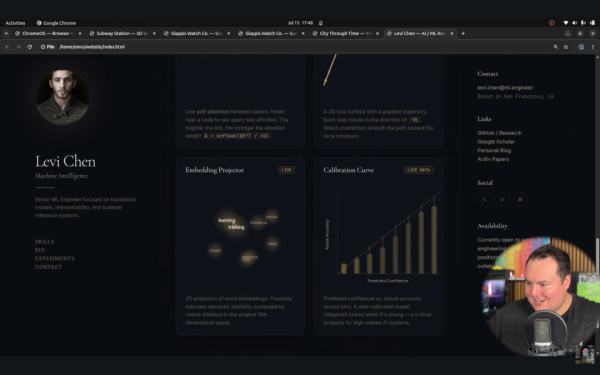
Task: Open the Google Scholar link
Action: [x=496, y=142]
